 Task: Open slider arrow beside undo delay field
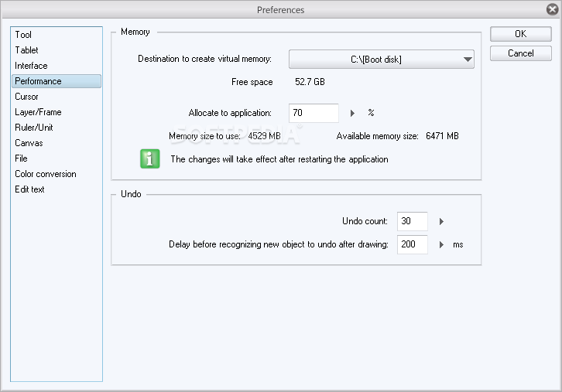coord(441,245)
